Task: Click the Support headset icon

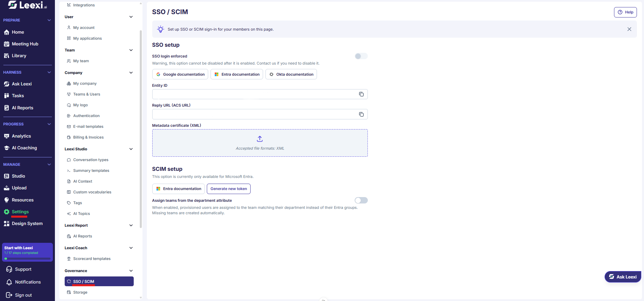Action: (9, 269)
